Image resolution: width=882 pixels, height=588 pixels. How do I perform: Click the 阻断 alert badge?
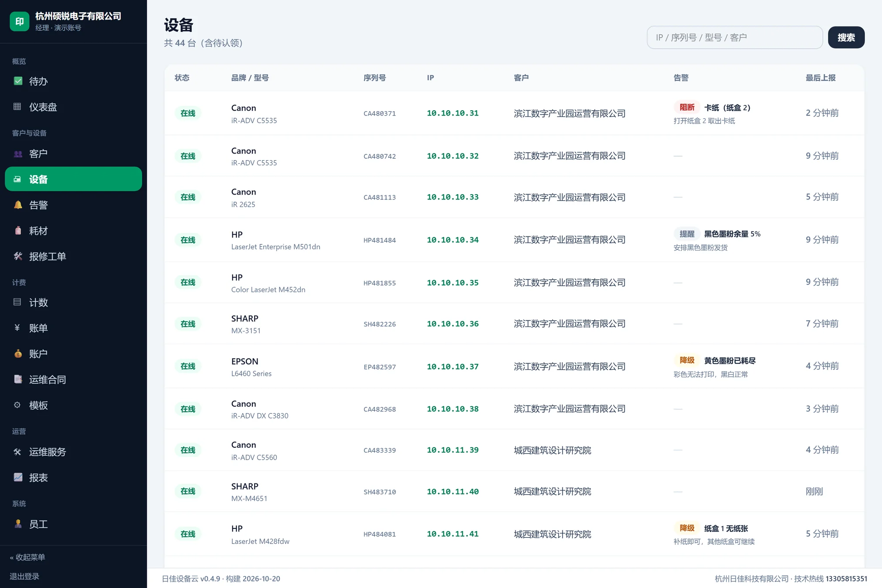point(687,107)
